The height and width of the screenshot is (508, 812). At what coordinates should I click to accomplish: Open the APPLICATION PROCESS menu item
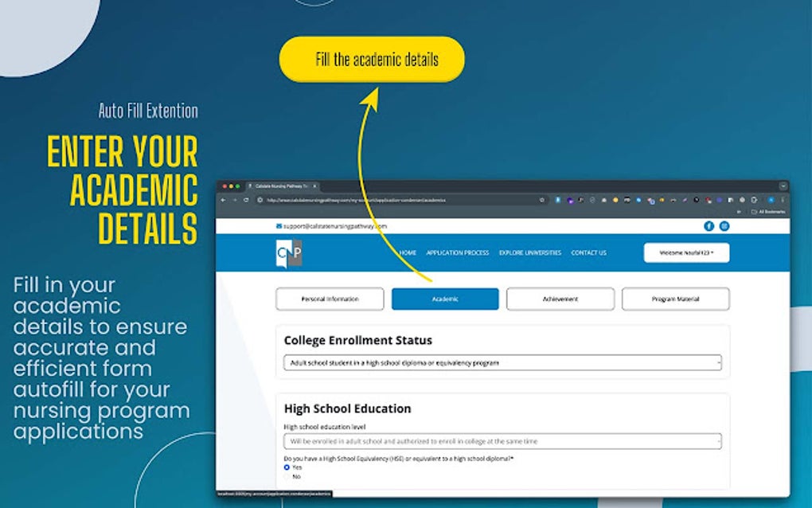pyautogui.click(x=457, y=252)
